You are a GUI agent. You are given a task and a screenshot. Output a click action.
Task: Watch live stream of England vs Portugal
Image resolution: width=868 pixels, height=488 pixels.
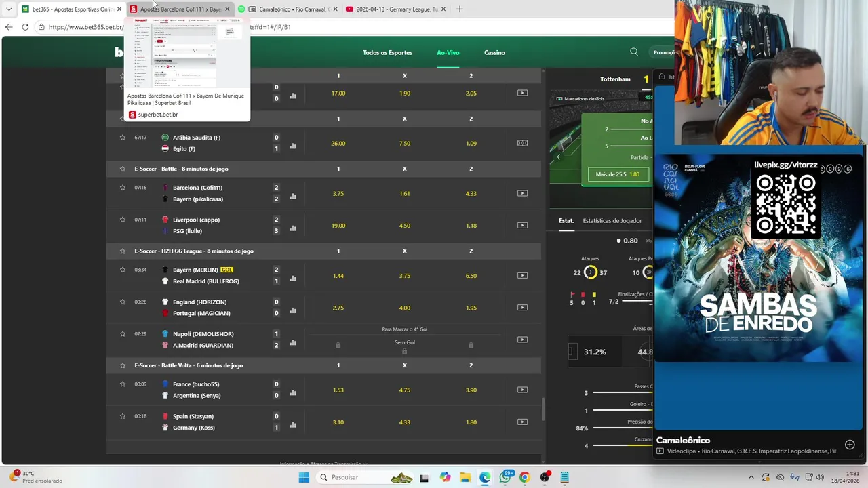click(x=522, y=307)
